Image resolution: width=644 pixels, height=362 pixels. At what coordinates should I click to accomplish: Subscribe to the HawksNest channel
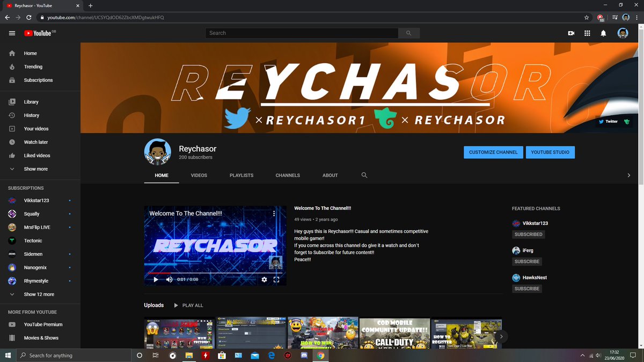coord(527,289)
